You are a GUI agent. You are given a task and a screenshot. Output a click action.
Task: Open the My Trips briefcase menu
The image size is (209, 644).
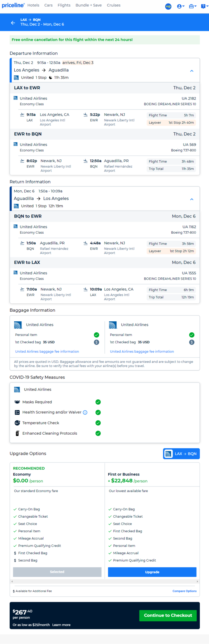(x=193, y=6)
